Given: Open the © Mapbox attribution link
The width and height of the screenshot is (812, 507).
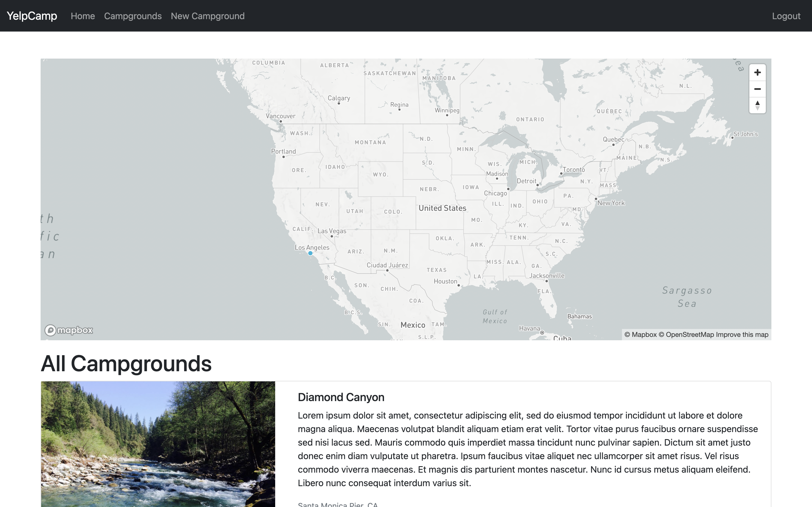Looking at the screenshot, I should coord(640,335).
